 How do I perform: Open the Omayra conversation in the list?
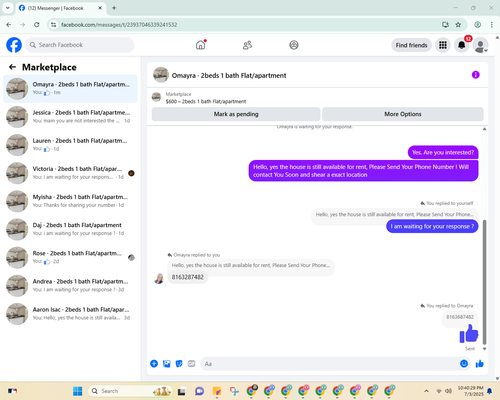pos(70,89)
